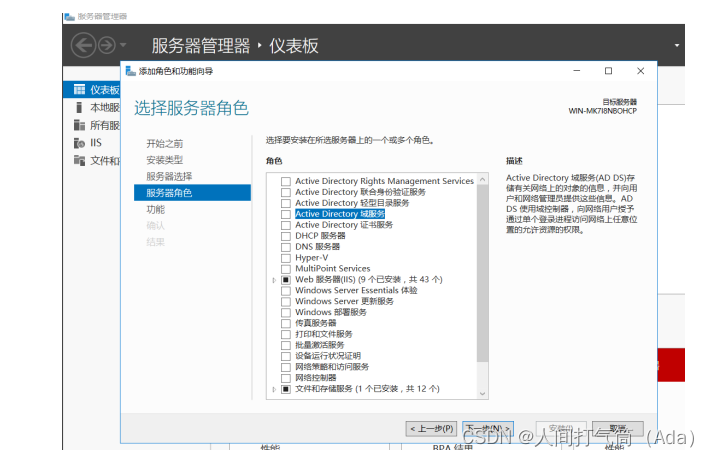Switch to the 功能 wizard step
Image resolution: width=710 pixels, height=457 pixels.
pos(156,209)
